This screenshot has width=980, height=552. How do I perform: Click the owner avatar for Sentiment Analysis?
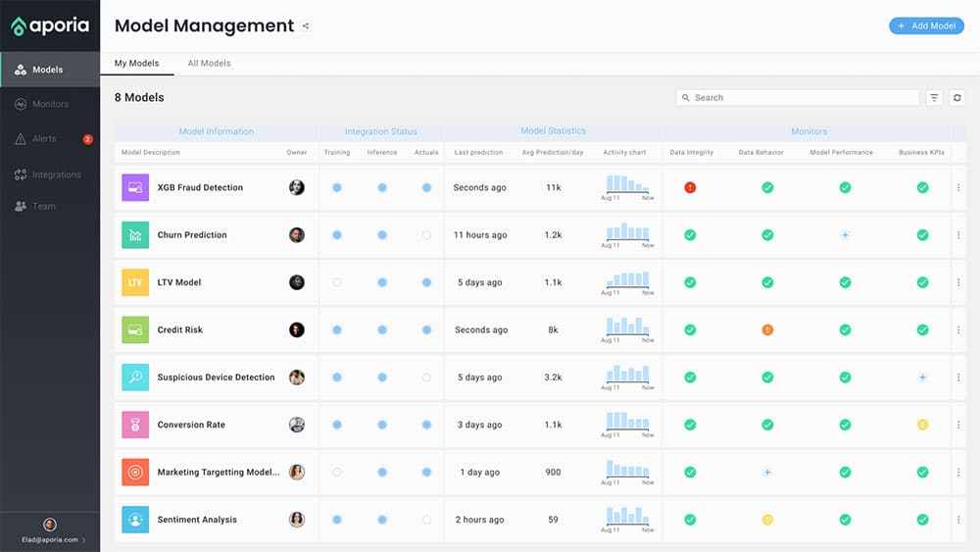pyautogui.click(x=297, y=520)
